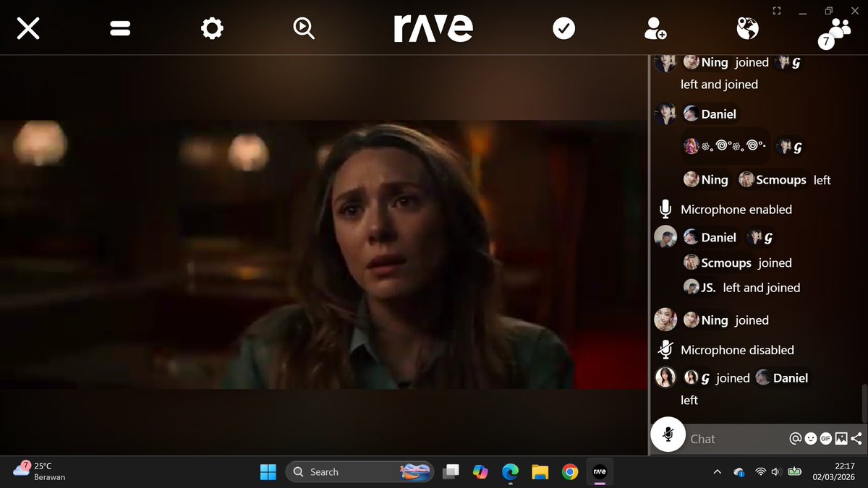Open the Task View taskbar icon
This screenshot has width=868, height=488.
click(x=451, y=472)
